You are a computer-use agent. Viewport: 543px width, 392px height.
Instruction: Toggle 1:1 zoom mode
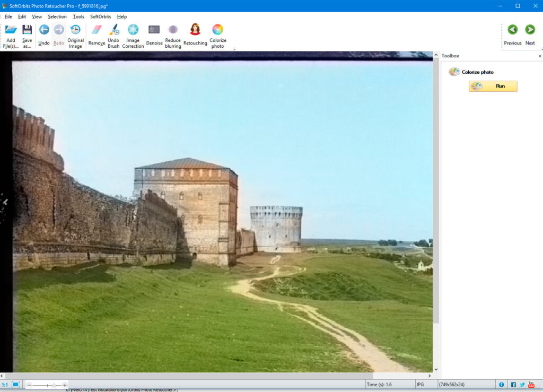tap(5, 385)
